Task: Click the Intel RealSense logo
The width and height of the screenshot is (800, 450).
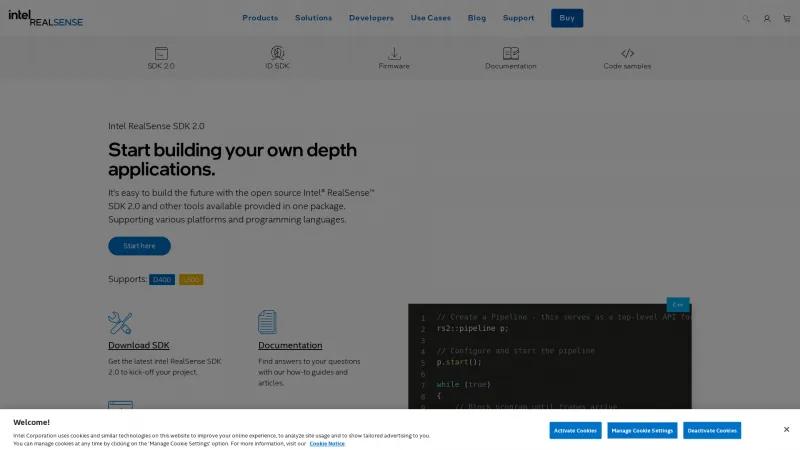Action: [45, 18]
